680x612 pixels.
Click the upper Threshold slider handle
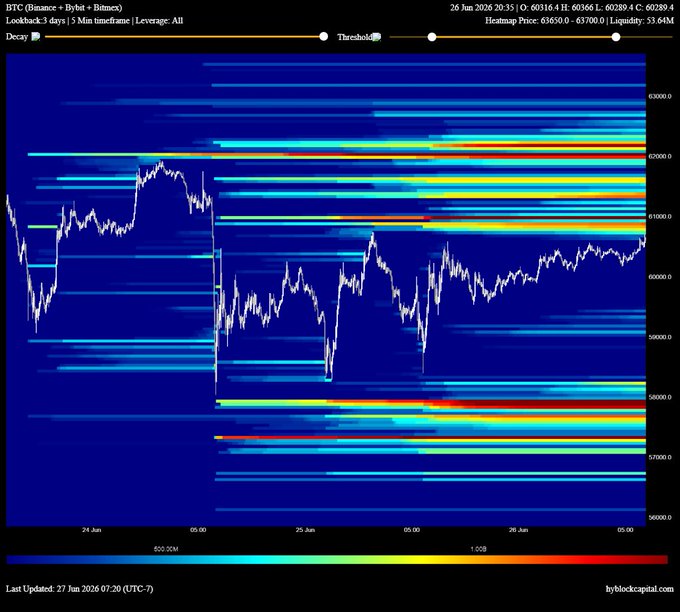click(616, 37)
